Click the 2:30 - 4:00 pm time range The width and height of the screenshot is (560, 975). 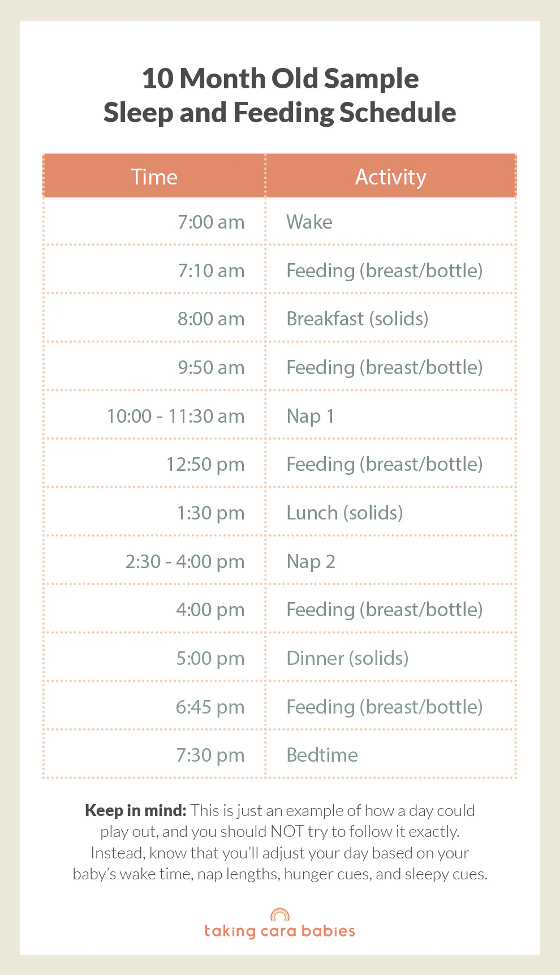coord(185,561)
